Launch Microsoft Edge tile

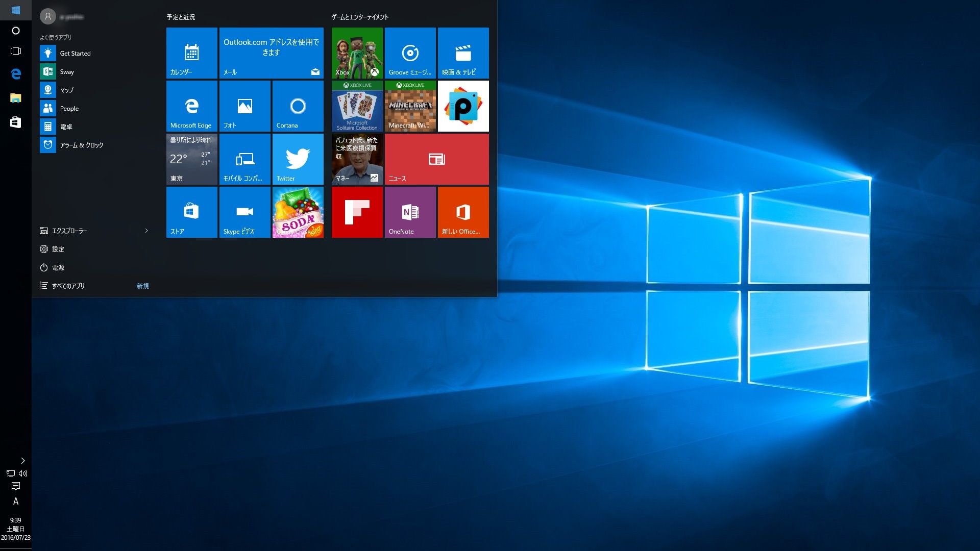[191, 106]
